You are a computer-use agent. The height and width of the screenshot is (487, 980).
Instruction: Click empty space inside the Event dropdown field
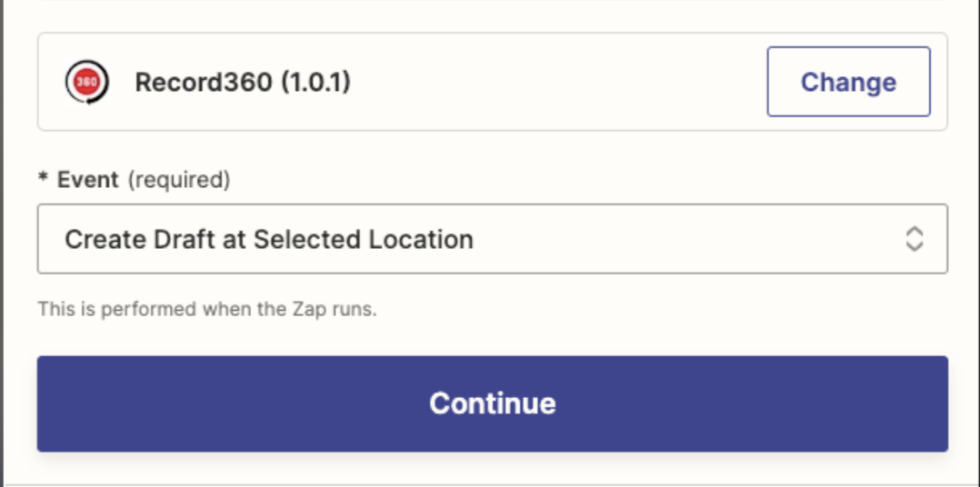pyautogui.click(x=687, y=239)
